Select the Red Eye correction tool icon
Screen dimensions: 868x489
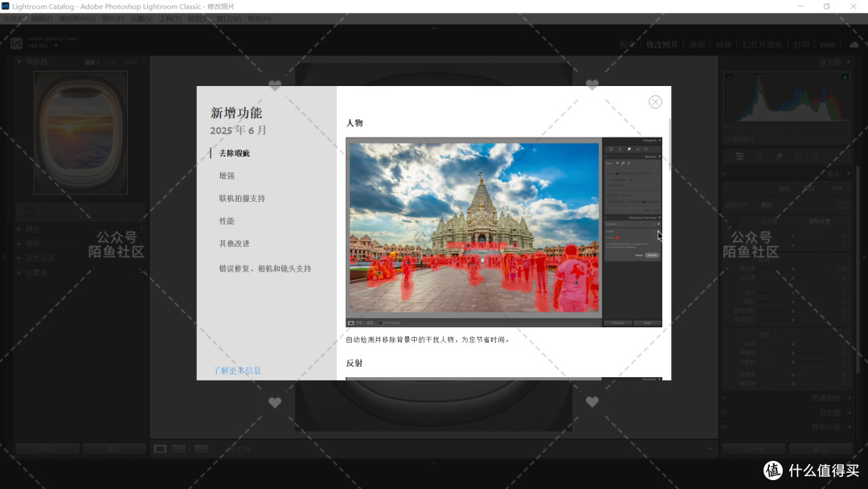pos(798,157)
